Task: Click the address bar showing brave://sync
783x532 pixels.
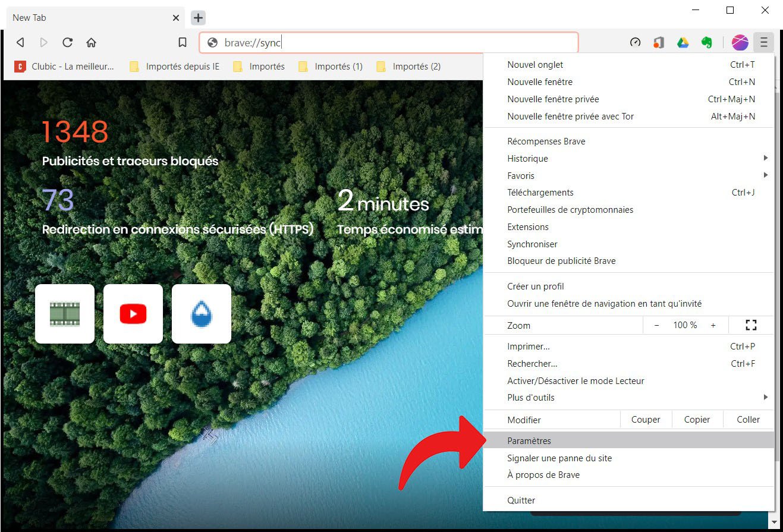Action: click(392, 42)
